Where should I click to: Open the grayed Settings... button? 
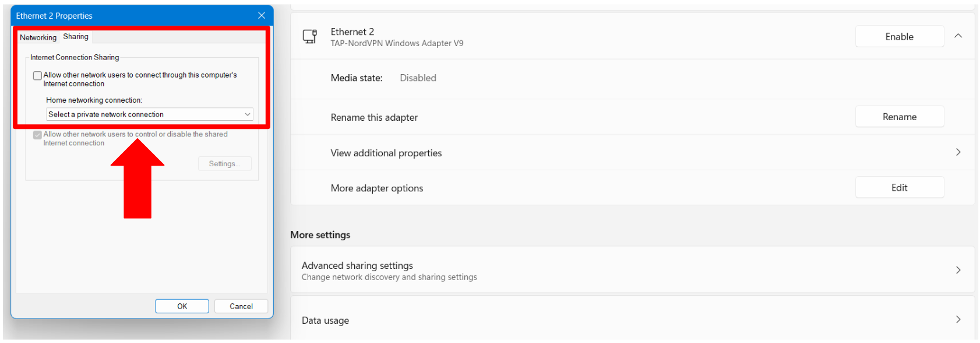point(225,164)
